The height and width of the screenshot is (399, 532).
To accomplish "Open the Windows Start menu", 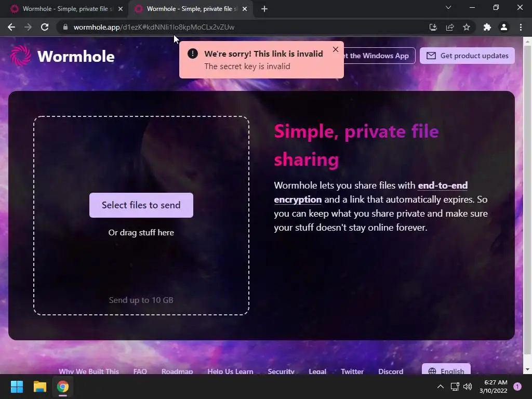I will [x=17, y=387].
